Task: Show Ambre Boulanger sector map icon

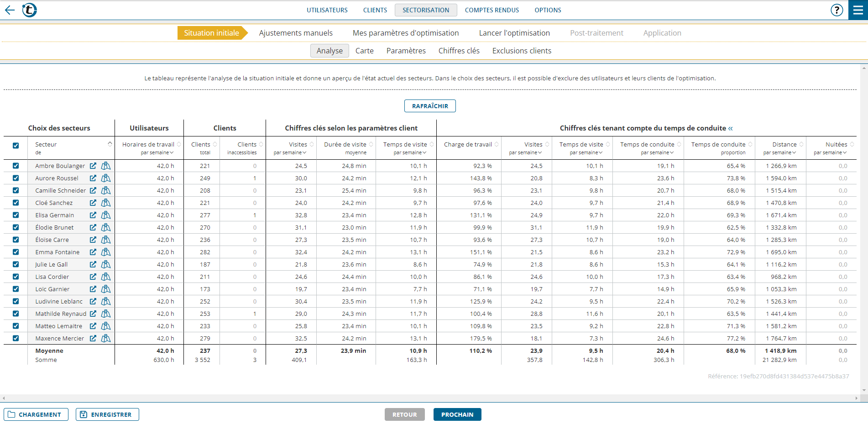Action: coord(106,166)
